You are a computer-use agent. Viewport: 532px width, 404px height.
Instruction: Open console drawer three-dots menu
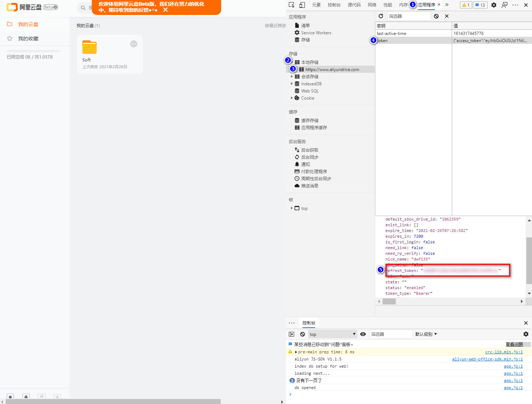point(292,323)
